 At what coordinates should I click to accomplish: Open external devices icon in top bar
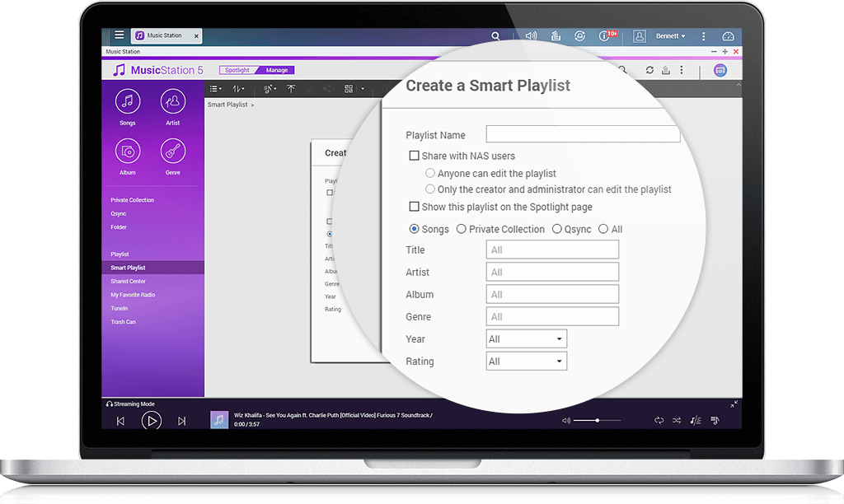tap(579, 36)
